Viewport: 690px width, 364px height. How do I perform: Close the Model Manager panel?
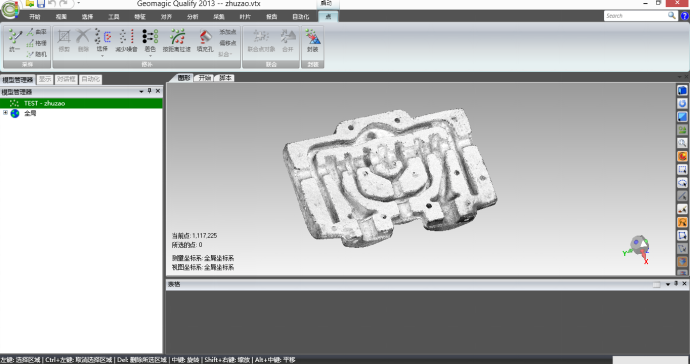[x=158, y=91]
